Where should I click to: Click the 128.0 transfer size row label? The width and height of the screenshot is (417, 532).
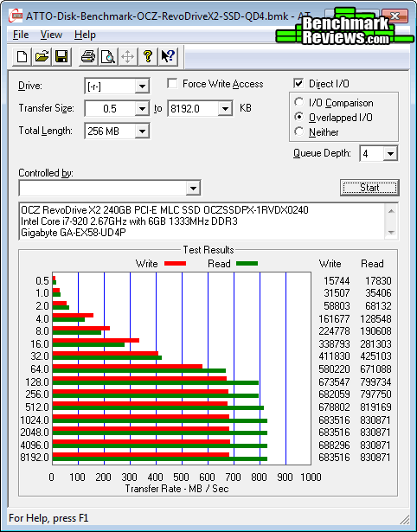click(37, 381)
